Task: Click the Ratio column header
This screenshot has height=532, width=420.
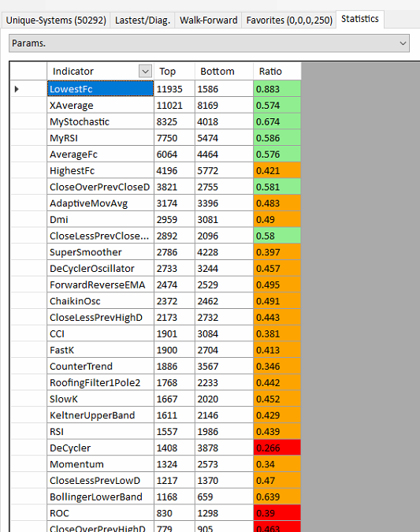Action: point(277,71)
